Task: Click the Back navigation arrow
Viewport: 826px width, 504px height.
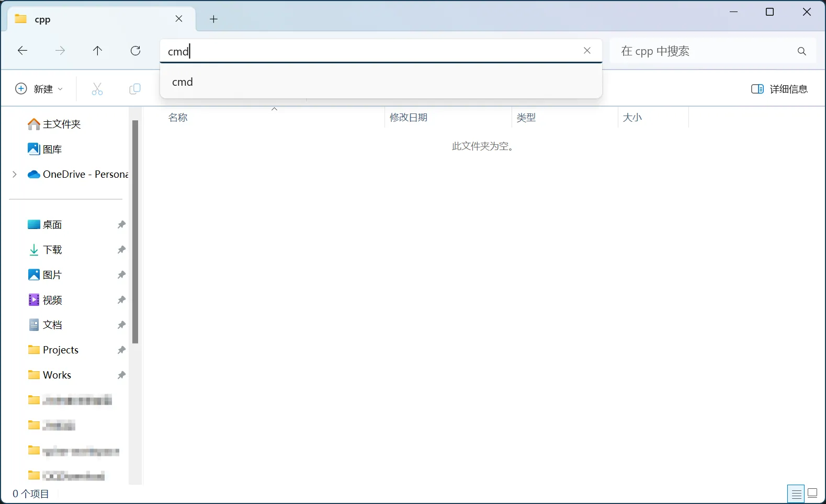Action: [22, 51]
